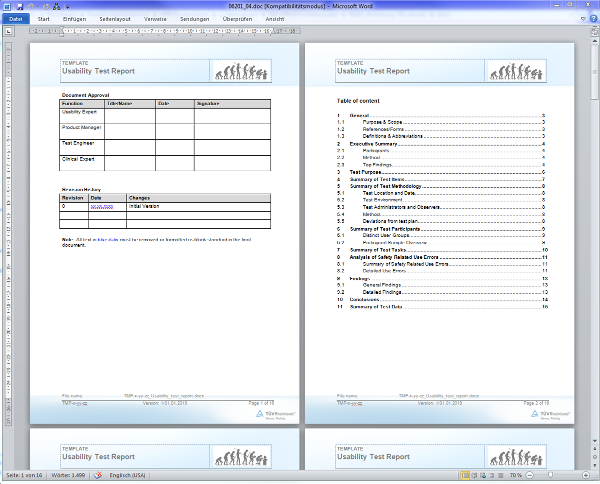Click the zoom slider in status bar

[550, 476]
